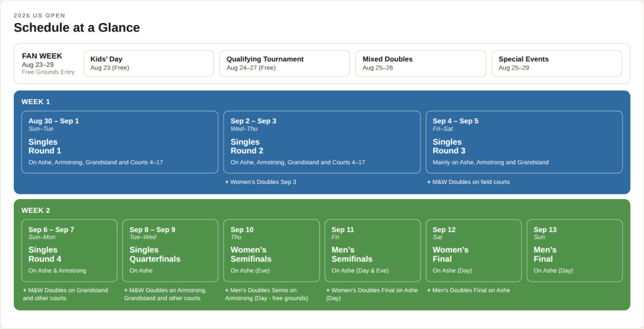Click the 'Free Grounds Entry' text

[x=48, y=72]
